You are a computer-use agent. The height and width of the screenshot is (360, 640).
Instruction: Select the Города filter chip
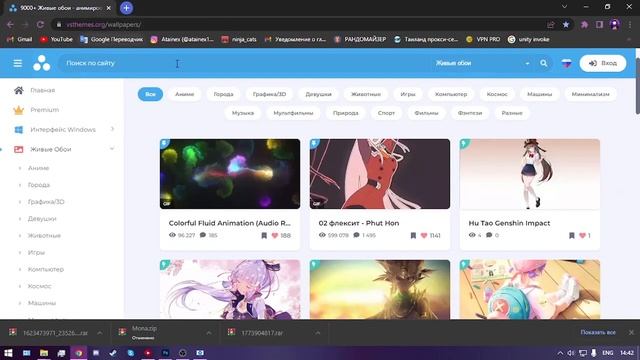point(223,94)
